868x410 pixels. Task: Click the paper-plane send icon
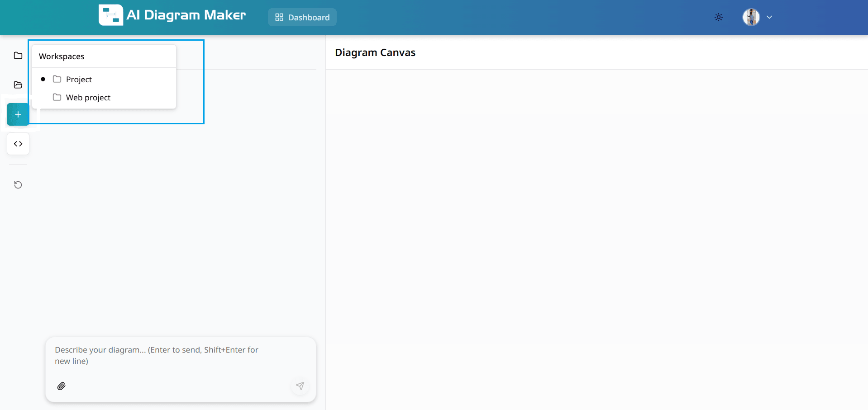300,386
